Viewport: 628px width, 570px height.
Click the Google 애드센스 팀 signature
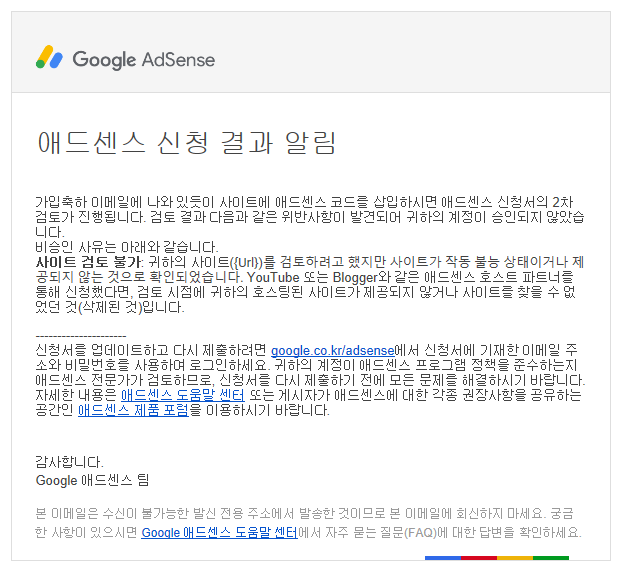(93, 480)
